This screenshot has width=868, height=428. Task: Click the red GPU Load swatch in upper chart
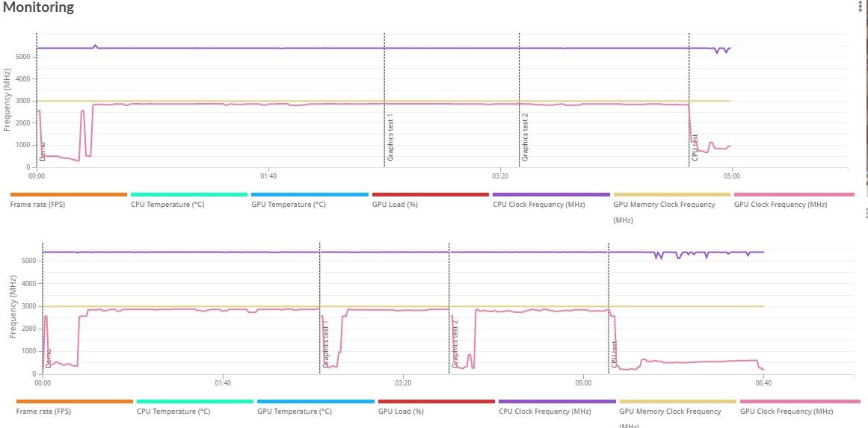coord(430,195)
